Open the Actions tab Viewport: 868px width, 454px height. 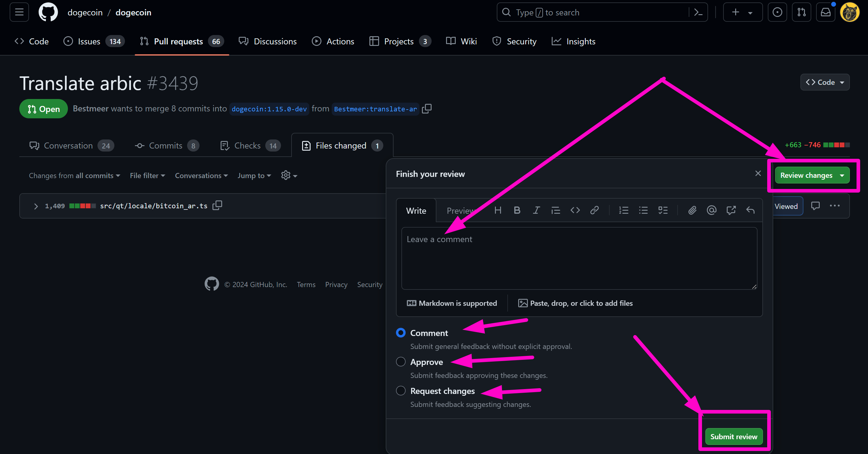pyautogui.click(x=333, y=41)
